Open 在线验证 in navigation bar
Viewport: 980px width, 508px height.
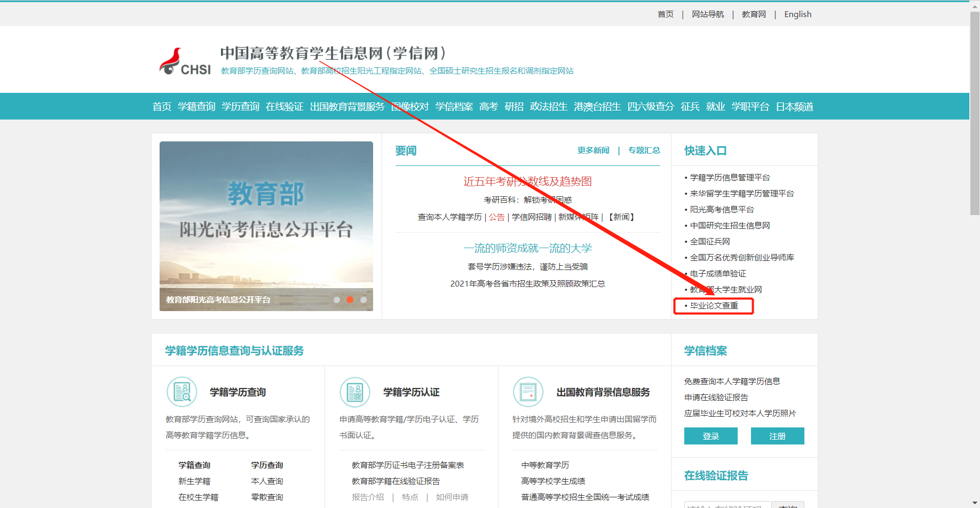pyautogui.click(x=284, y=107)
